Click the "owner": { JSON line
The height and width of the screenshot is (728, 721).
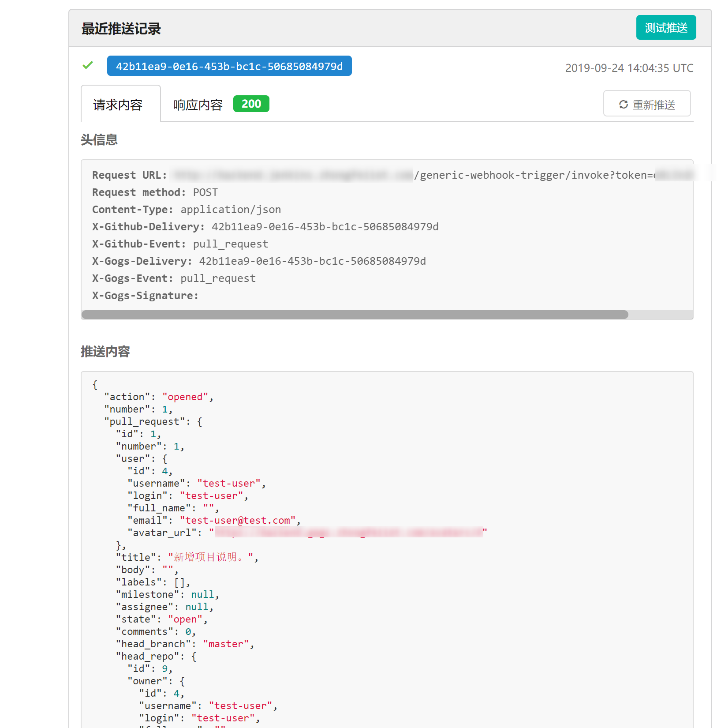157,681
